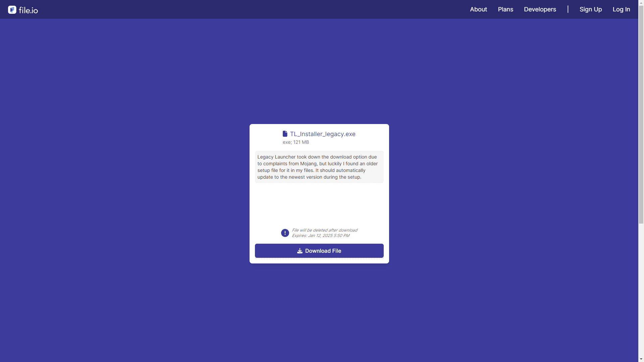Click the file.io brand text in the header
Screen dimensions: 644x362
coord(28,10)
